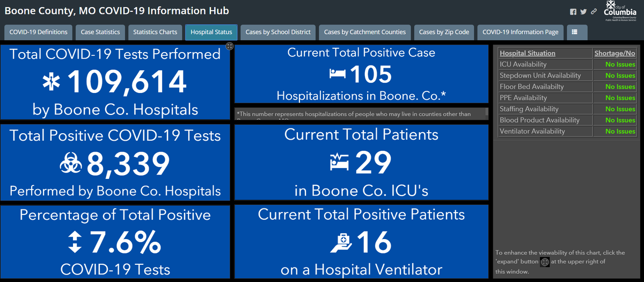
Task: Switch to the Case Statistics tab
Action: pos(100,32)
